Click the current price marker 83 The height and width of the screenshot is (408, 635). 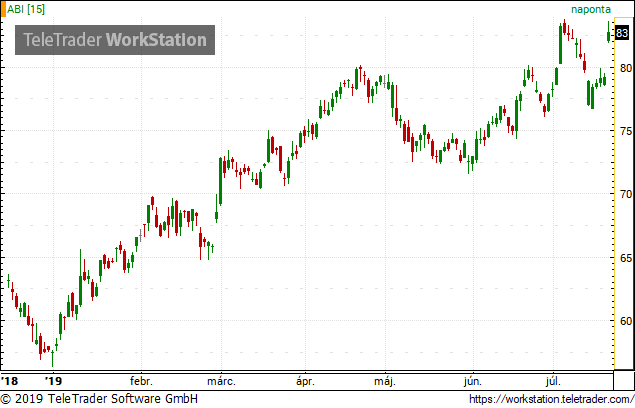click(622, 32)
